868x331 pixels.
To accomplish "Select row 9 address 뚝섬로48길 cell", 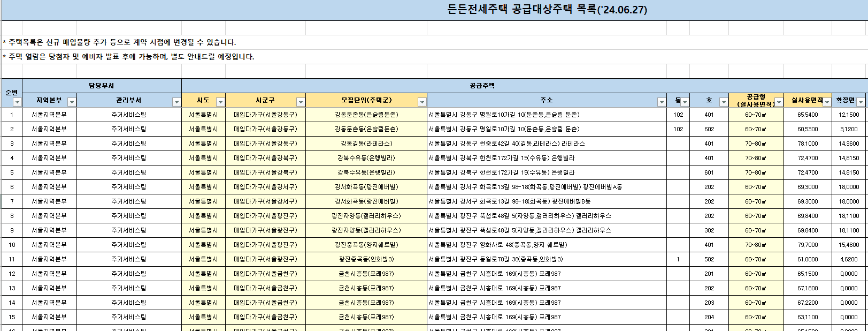I will click(547, 230).
